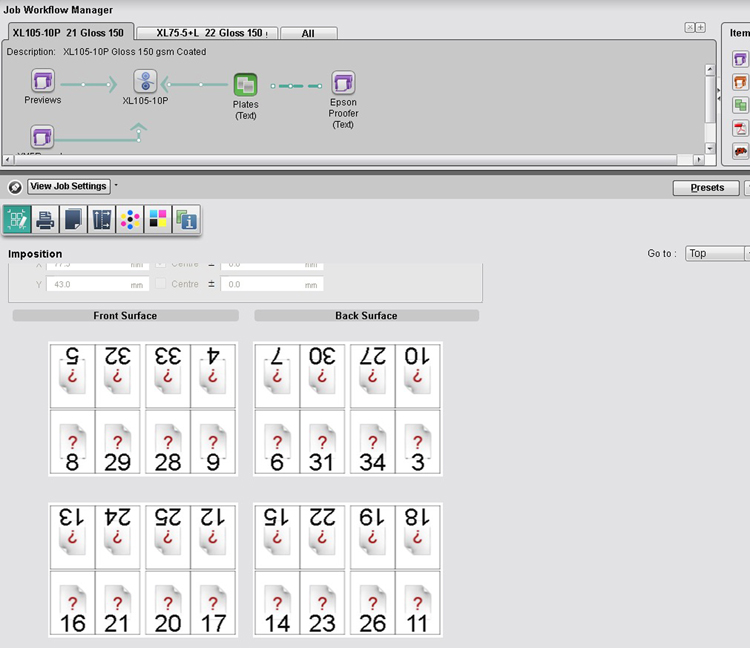Select page 30 thumbnail on back surface

(322, 376)
